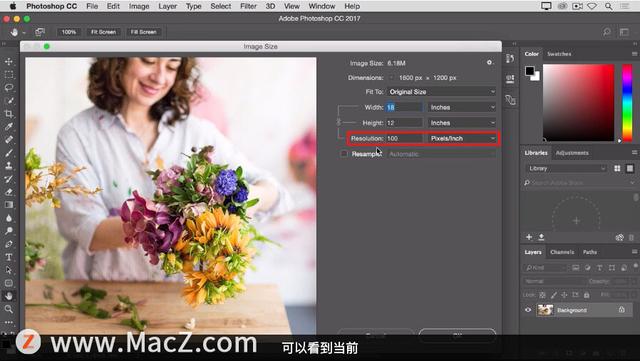Hide the Background layer with eye icon
640x361 pixels.
[528, 310]
